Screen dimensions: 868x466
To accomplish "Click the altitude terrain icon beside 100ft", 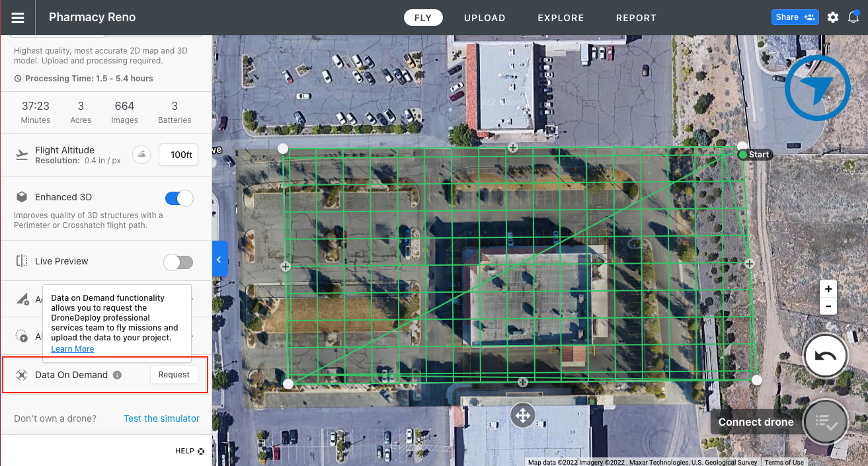I will [141, 155].
